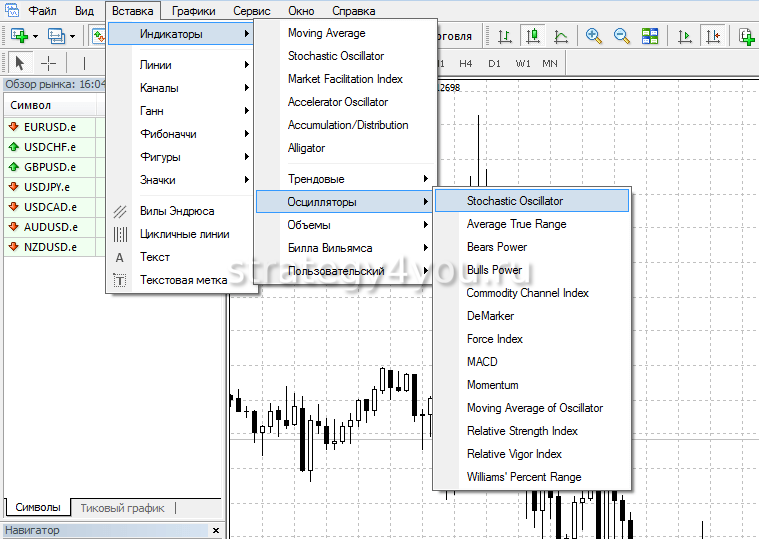This screenshot has width=759, height=539.
Task: Switch chart to bar chart mode
Action: [x=505, y=36]
